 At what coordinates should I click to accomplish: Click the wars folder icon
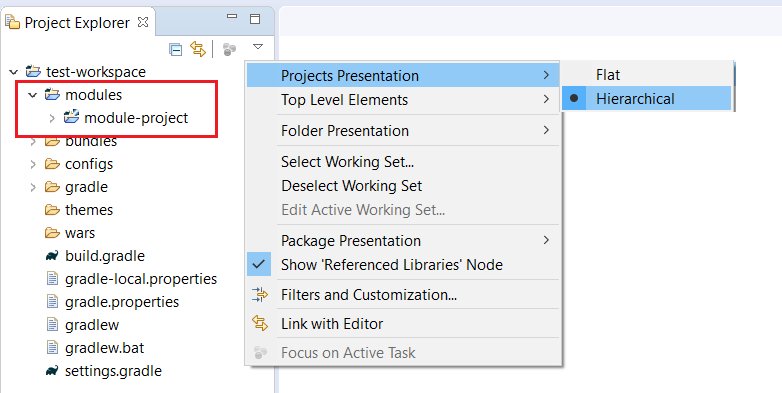coord(52,232)
